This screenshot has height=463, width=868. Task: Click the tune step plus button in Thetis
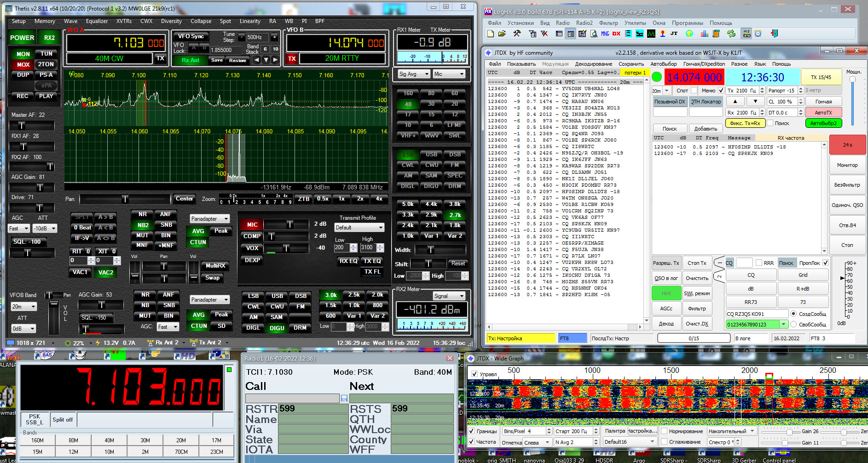[274, 37]
